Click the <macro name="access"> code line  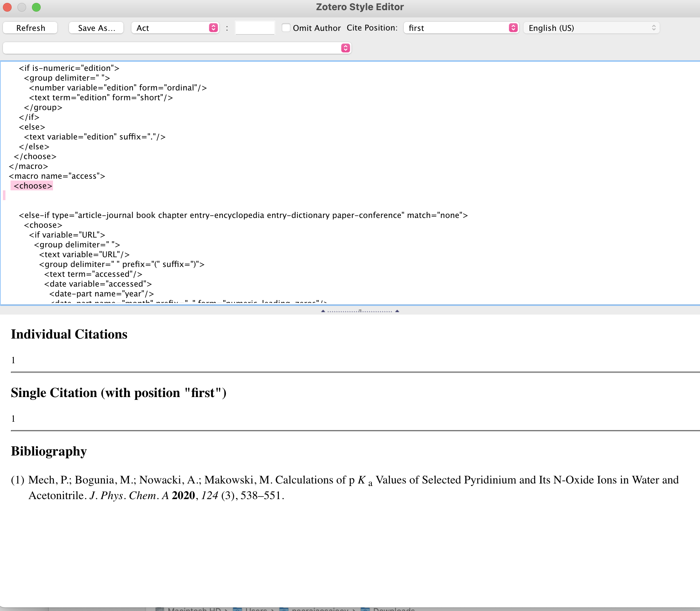click(57, 176)
